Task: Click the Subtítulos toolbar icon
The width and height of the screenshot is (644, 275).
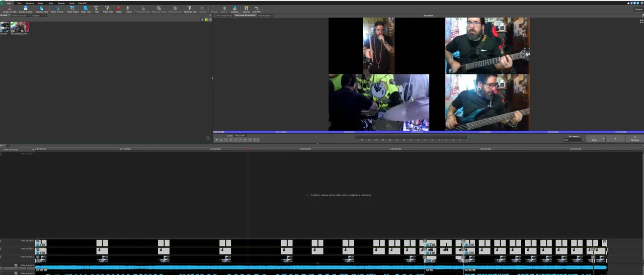Action: 234,9
